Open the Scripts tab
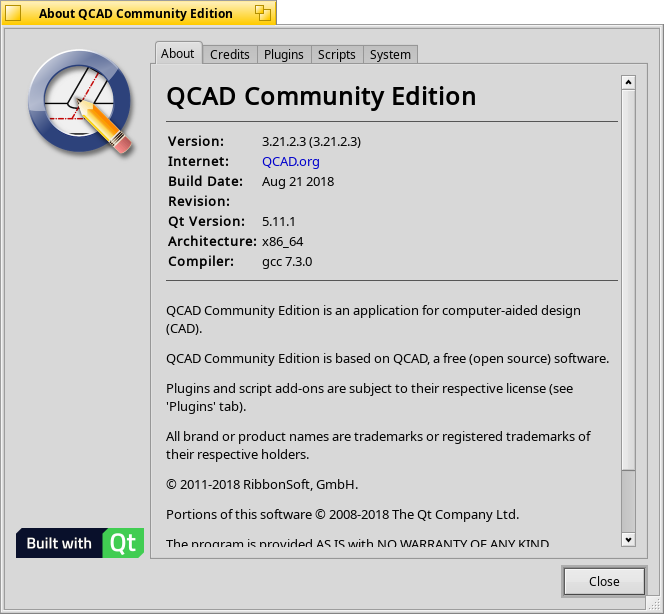The height and width of the screenshot is (614, 664). point(337,55)
